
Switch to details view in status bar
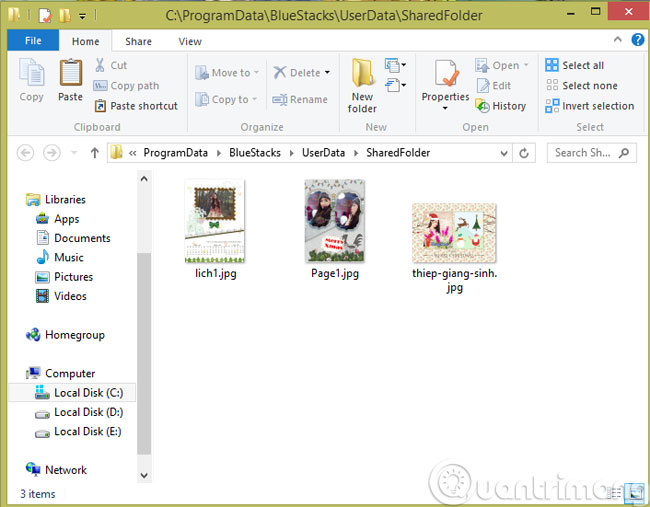(614, 492)
